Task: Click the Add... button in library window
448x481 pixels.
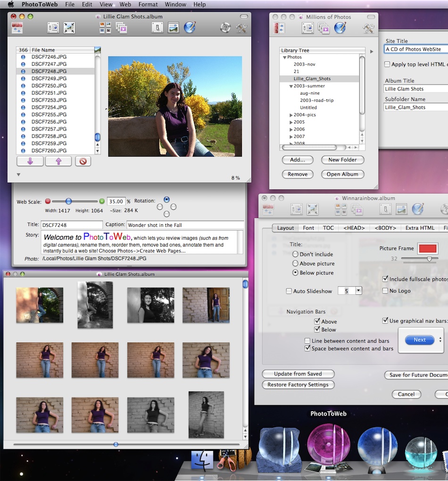Action: 298,160
